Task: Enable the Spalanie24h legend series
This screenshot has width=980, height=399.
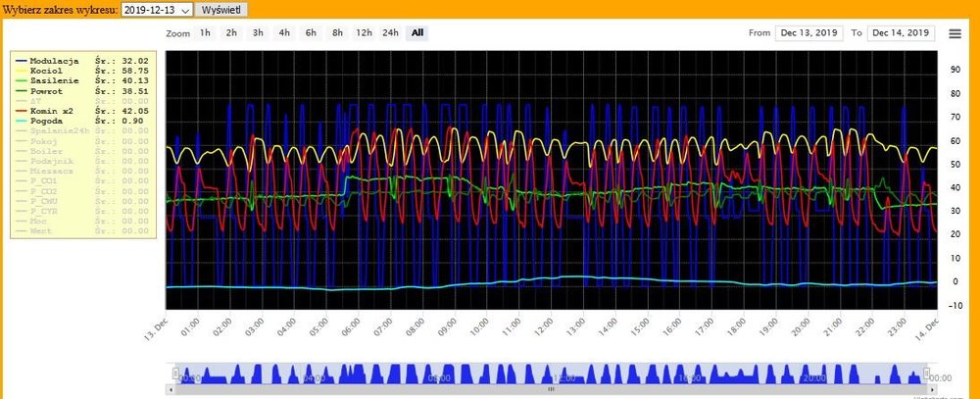Action: pos(61,131)
